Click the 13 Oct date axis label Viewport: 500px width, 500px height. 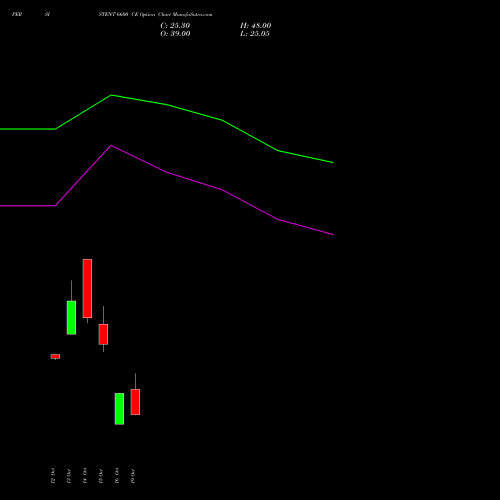click(69, 476)
